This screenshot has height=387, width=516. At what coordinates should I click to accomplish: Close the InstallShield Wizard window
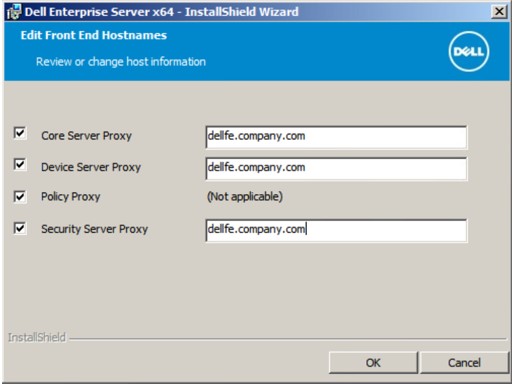pos(499,12)
